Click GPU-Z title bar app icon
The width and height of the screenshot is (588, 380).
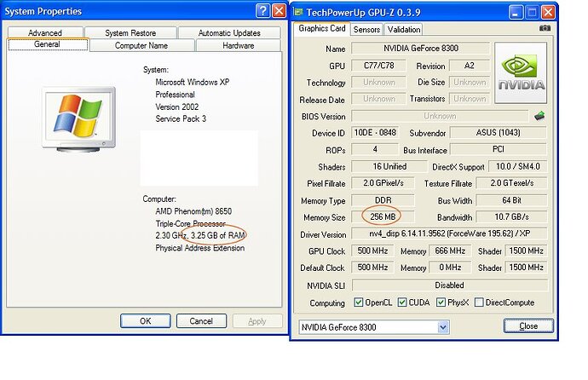pyautogui.click(x=298, y=13)
